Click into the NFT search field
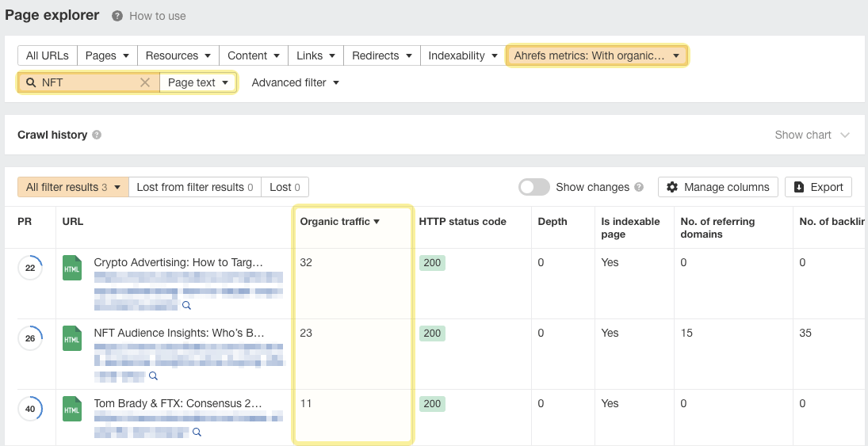The image size is (868, 446). pos(87,82)
